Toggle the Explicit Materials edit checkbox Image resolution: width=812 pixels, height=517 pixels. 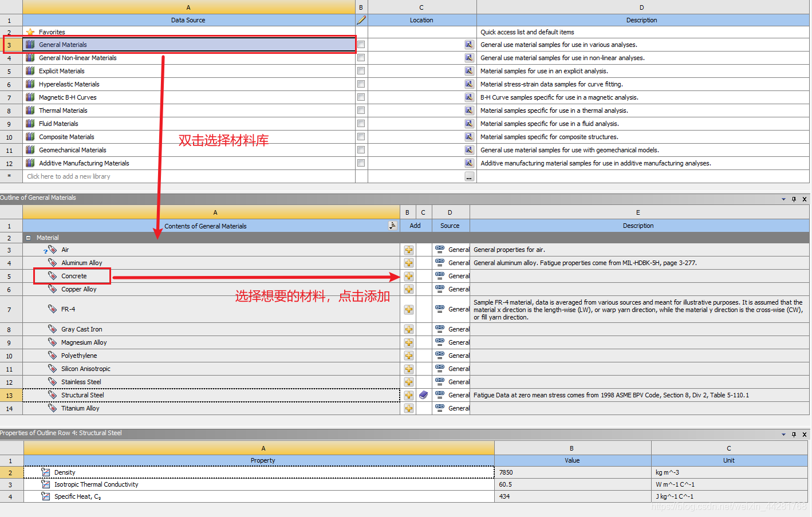pos(361,71)
